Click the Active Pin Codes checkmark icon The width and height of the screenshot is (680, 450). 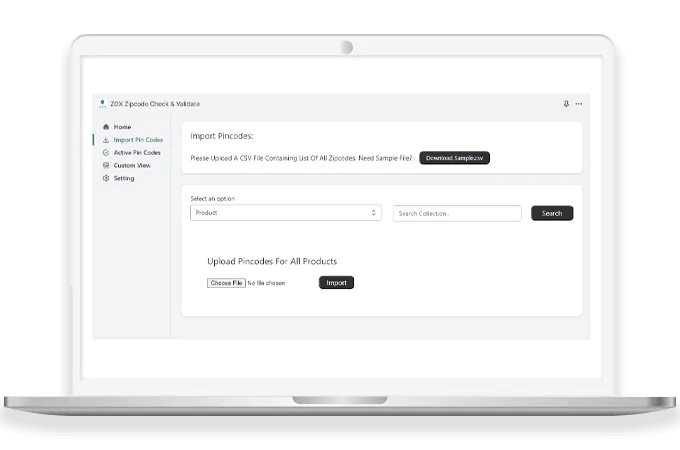106,153
